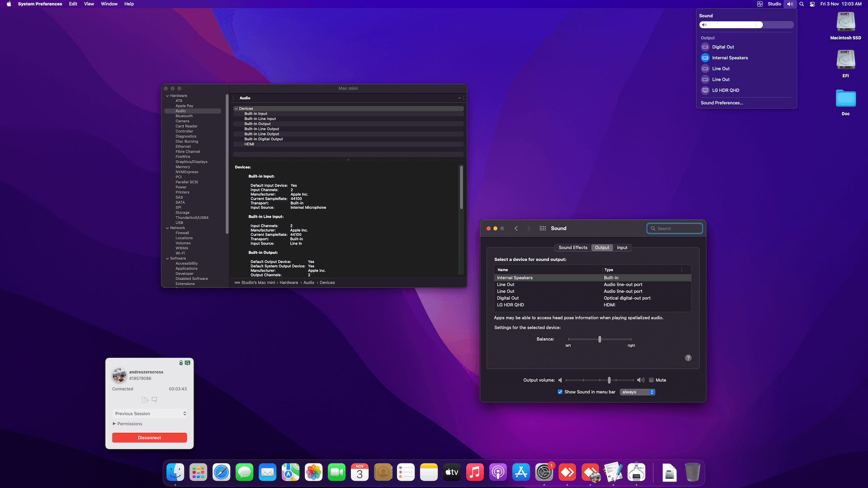This screenshot has width=868, height=488.
Task: Open the Previous Session dropdown in AnyDesk
Action: pos(150,413)
